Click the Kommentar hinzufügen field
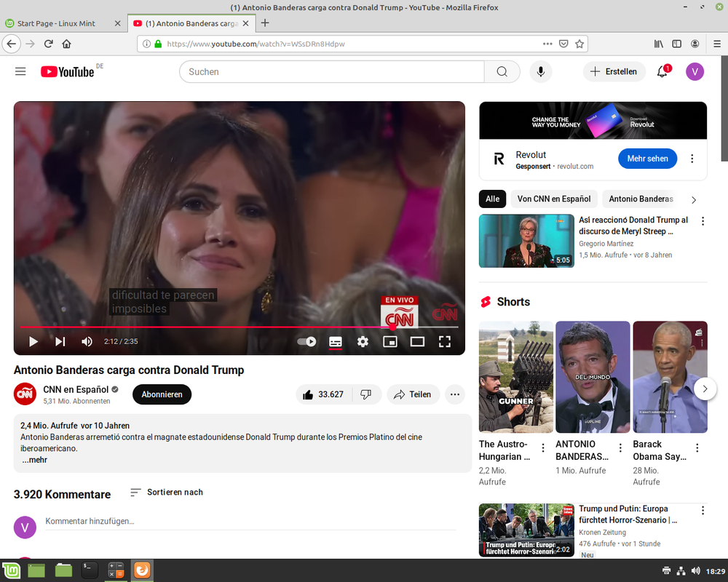Image resolution: width=728 pixels, height=582 pixels. [x=250, y=521]
